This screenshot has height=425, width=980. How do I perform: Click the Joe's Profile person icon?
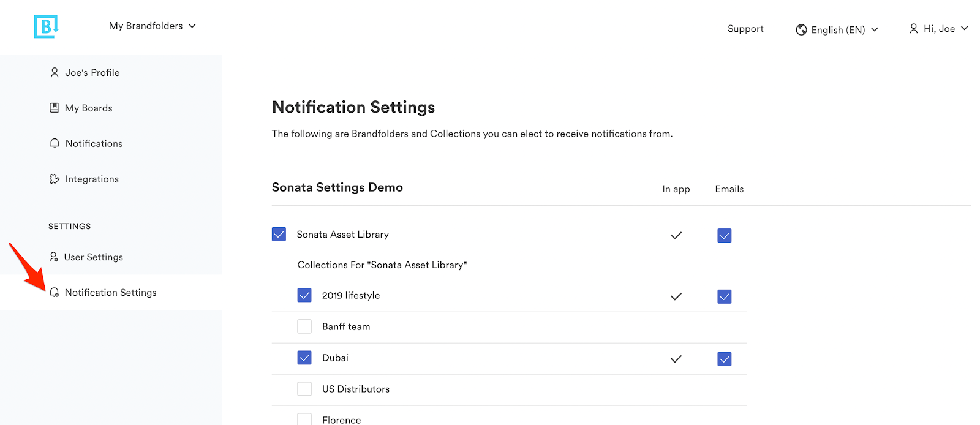point(55,72)
